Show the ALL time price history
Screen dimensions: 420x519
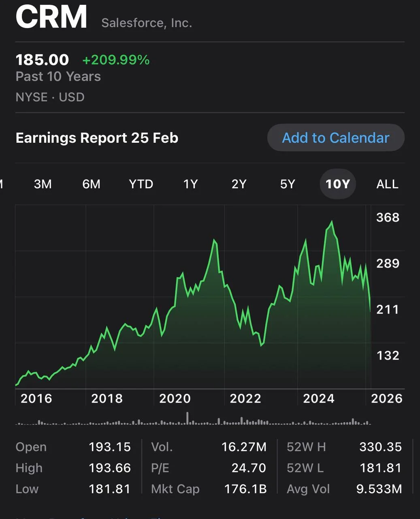387,184
